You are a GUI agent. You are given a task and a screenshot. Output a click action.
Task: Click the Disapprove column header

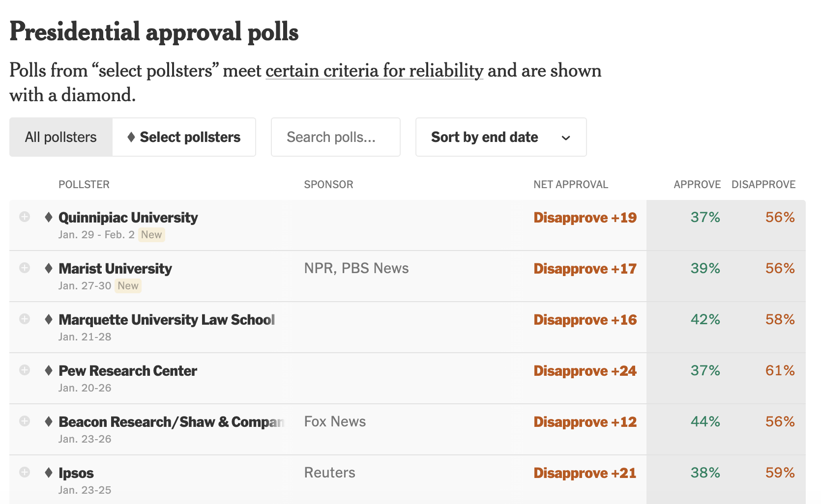763,185
